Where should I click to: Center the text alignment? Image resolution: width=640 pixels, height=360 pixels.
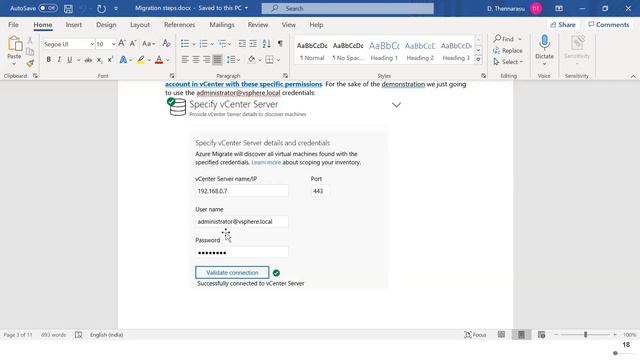(196, 60)
